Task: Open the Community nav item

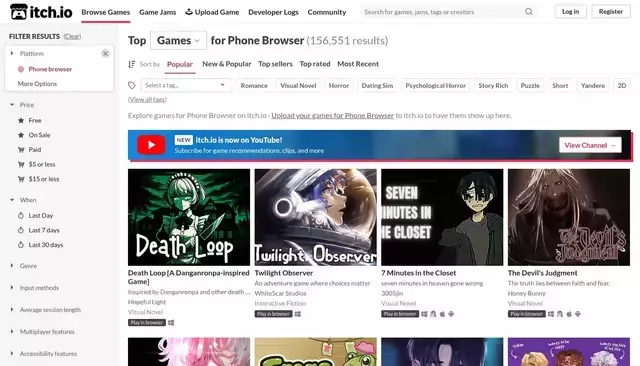Action: click(x=327, y=12)
